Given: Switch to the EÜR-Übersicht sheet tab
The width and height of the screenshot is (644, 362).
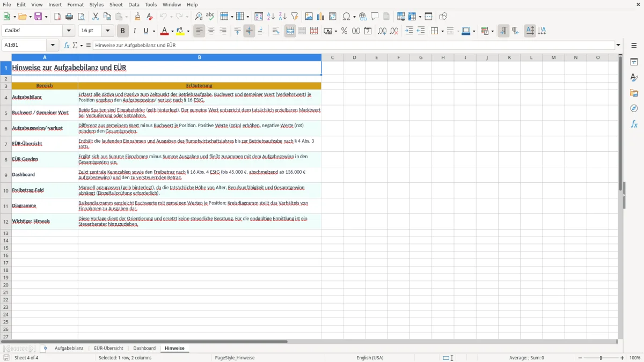Looking at the screenshot, I should tap(108, 348).
